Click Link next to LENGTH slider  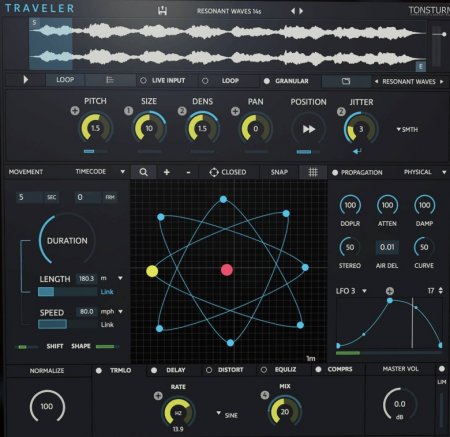click(x=107, y=292)
